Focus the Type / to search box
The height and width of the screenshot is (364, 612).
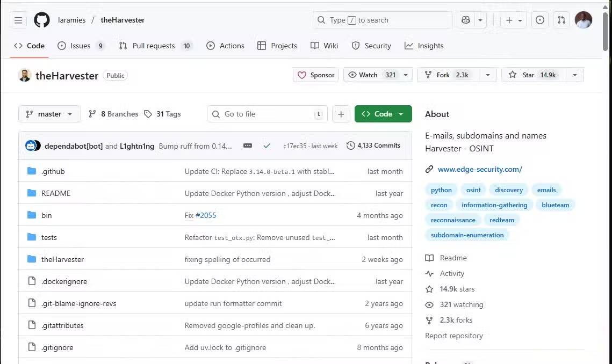tap(382, 20)
